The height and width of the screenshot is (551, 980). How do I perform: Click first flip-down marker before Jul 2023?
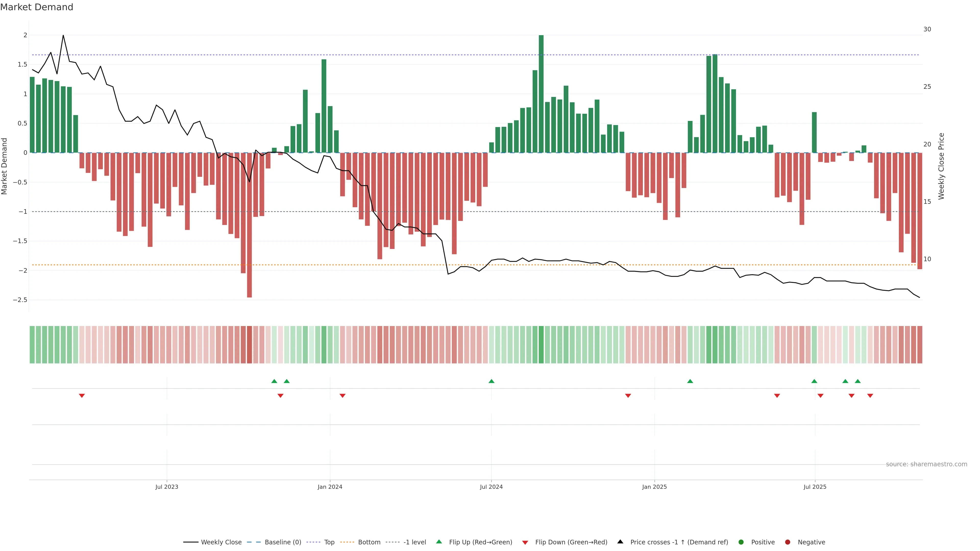[82, 395]
